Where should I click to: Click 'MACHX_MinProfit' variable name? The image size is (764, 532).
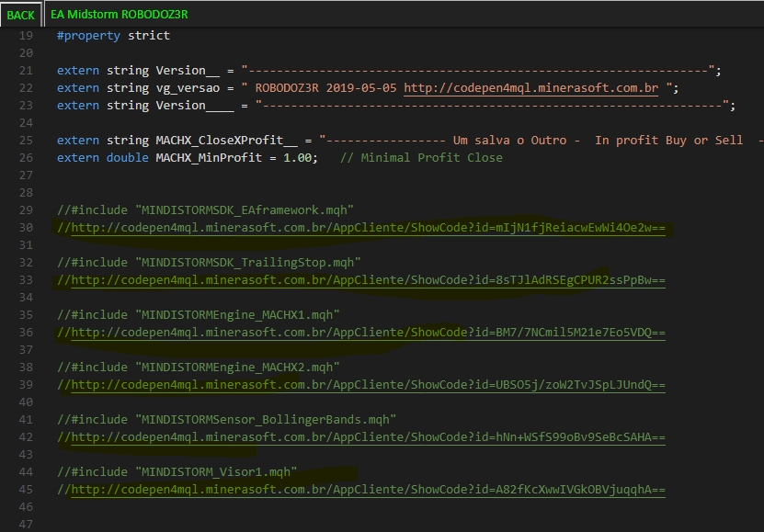[209, 158]
